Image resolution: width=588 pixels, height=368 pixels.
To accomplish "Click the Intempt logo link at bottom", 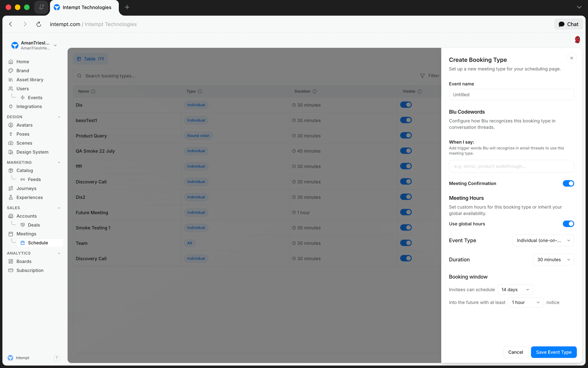I will (18, 358).
